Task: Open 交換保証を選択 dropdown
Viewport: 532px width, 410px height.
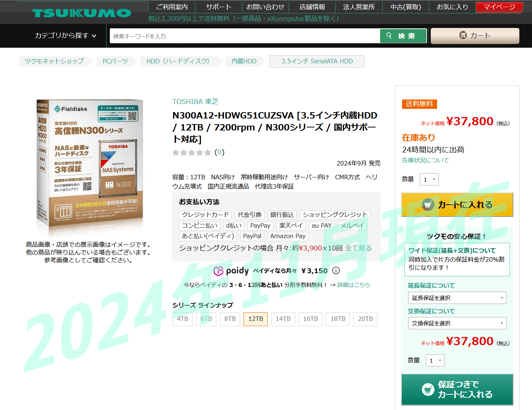Action: 457,323
